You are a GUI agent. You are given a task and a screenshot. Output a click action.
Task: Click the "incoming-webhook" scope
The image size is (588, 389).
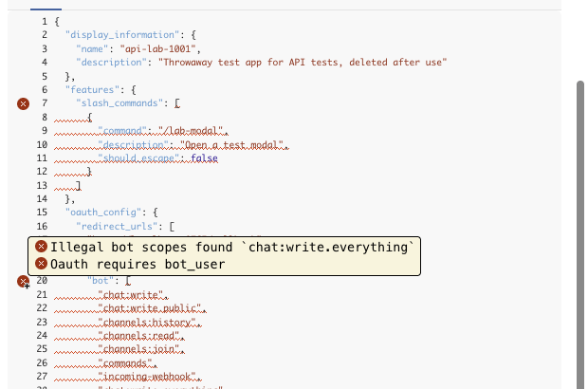click(x=147, y=377)
